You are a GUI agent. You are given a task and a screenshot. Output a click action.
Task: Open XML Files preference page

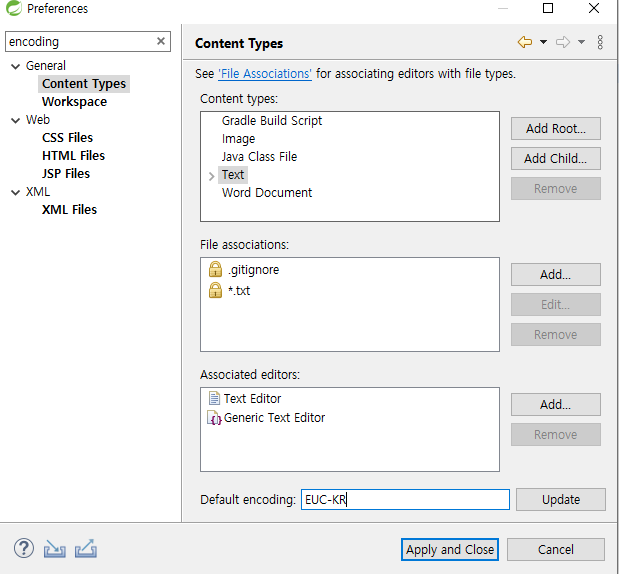coord(69,210)
